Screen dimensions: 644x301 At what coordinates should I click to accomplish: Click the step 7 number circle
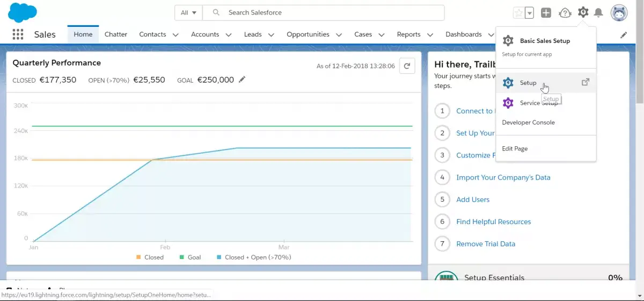pyautogui.click(x=442, y=243)
